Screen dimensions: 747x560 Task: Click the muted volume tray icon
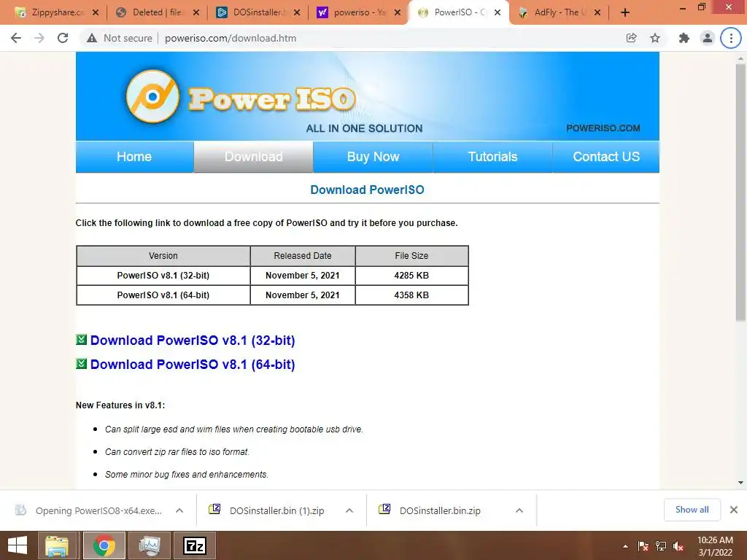point(678,546)
